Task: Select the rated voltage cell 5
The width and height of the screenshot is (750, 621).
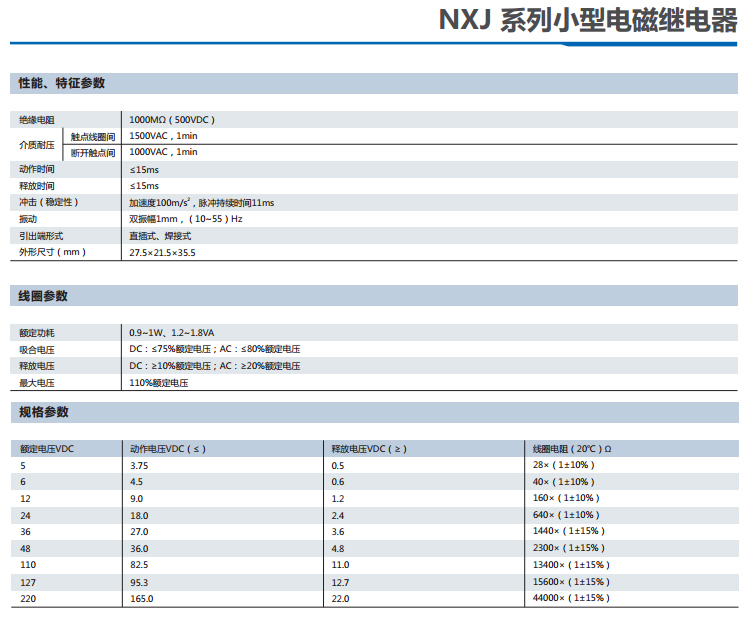Action: [x=23, y=466]
